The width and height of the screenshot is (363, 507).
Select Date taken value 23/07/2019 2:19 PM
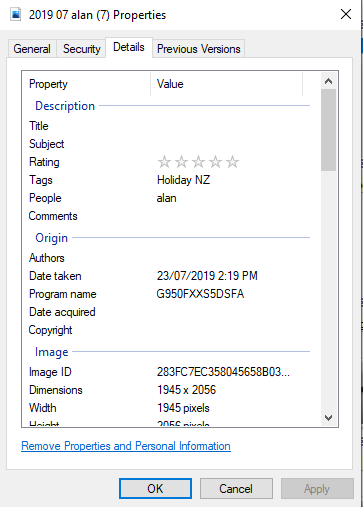[207, 276]
